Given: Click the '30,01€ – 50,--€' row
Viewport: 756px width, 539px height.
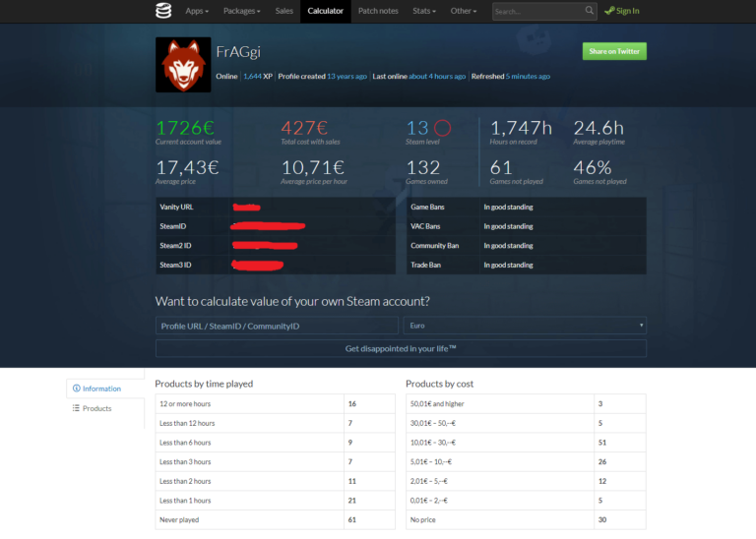Looking at the screenshot, I should click(x=526, y=423).
